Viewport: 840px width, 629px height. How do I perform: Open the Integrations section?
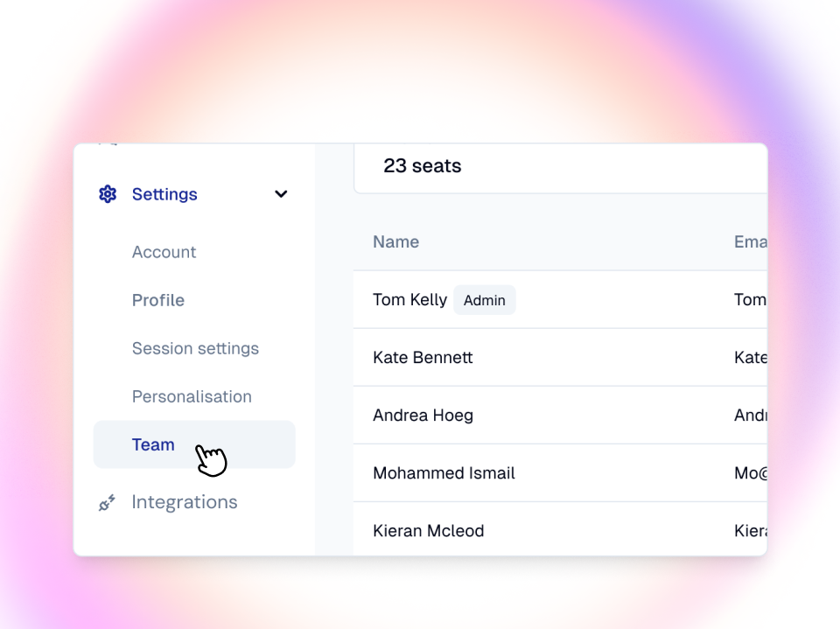point(185,502)
